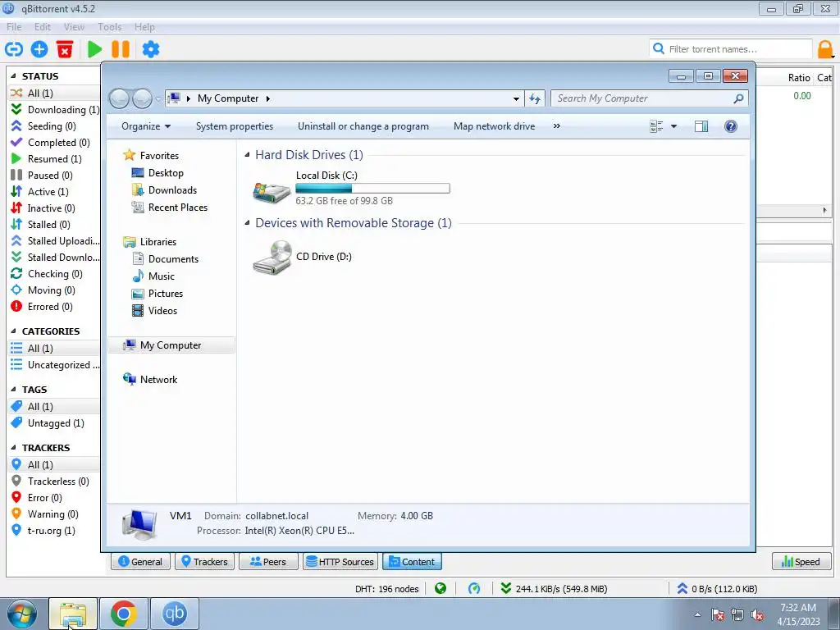Image resolution: width=840 pixels, height=630 pixels.
Task: Collapse the CATEGORIES section
Action: (13, 331)
